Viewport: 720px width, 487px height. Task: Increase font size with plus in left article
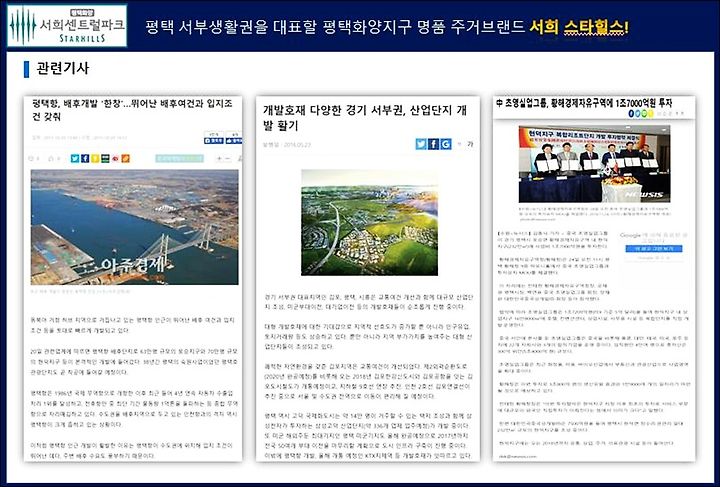[219, 158]
